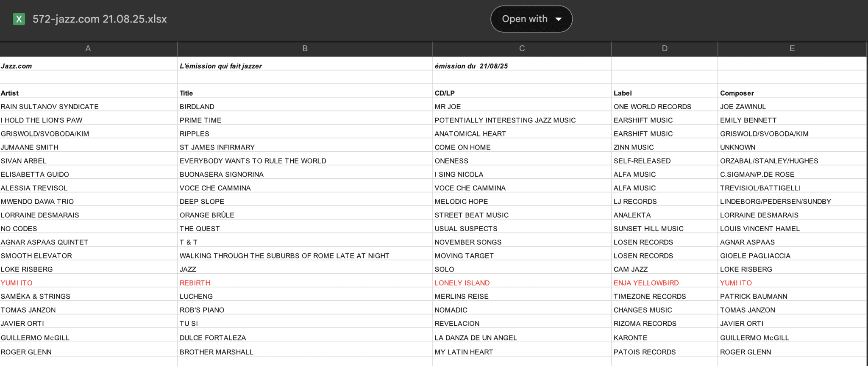The width and height of the screenshot is (868, 366).
Task: Select column C header
Action: (x=522, y=49)
